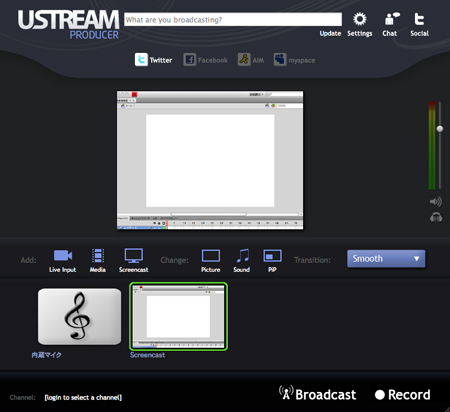Start the Broadcast

[x=318, y=394]
